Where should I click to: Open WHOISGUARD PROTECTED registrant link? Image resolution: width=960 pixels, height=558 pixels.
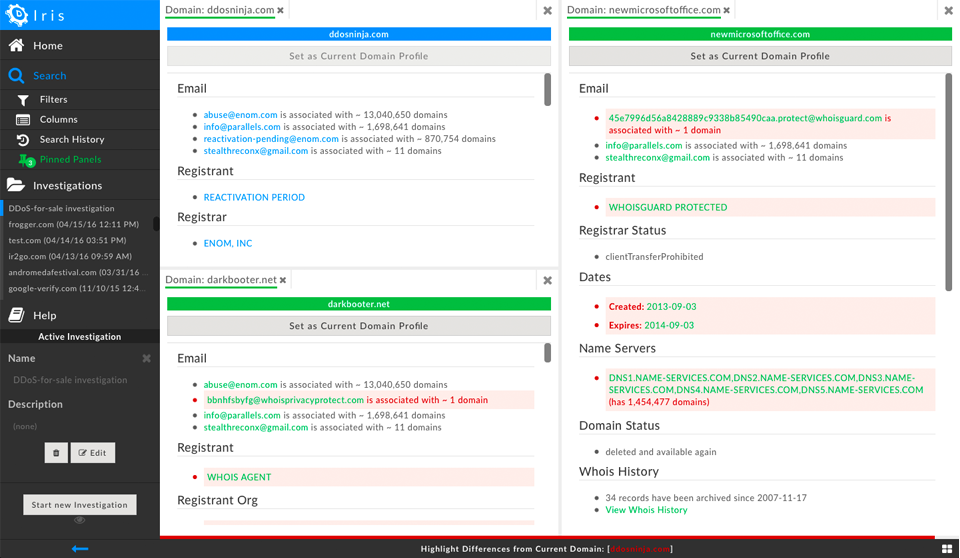667,207
